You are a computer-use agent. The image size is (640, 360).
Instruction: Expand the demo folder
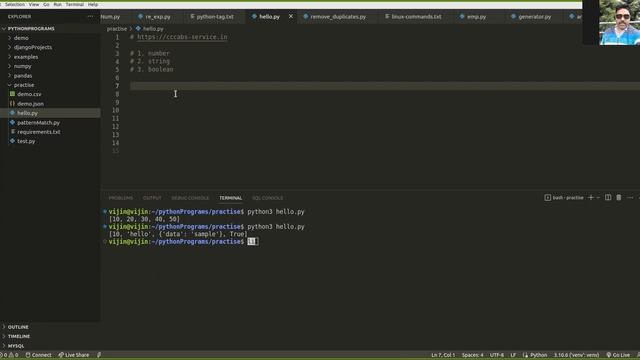(x=21, y=38)
